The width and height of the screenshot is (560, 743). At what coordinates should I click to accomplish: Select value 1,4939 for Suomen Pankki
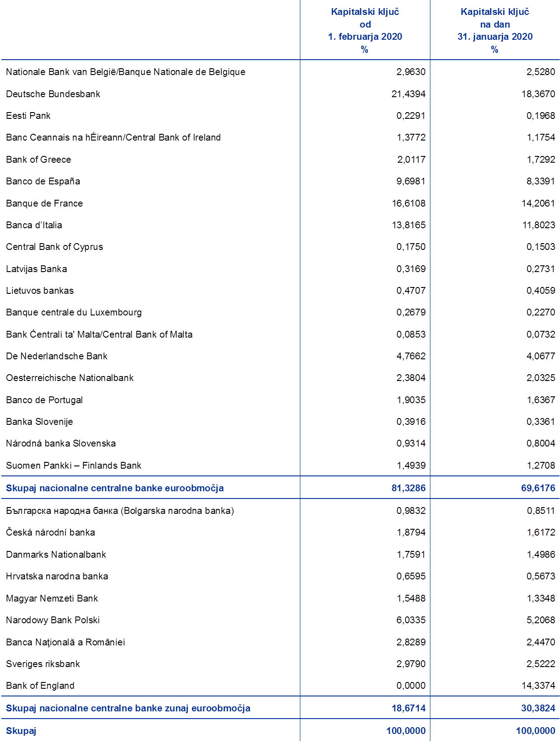(x=411, y=466)
